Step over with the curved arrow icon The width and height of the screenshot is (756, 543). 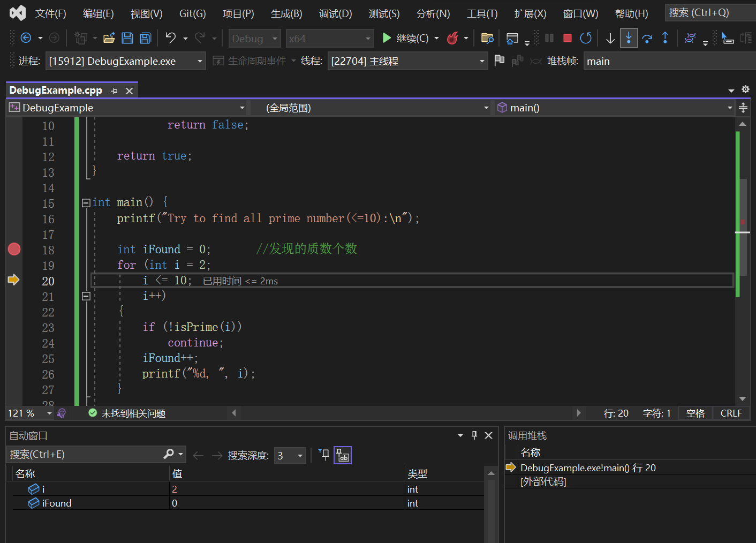tap(647, 38)
